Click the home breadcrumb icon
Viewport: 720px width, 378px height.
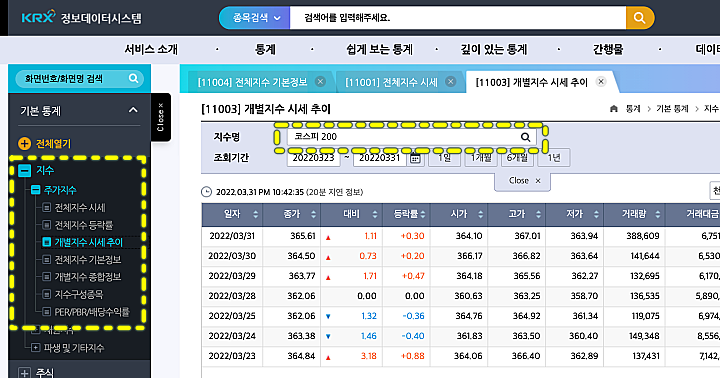click(x=613, y=109)
